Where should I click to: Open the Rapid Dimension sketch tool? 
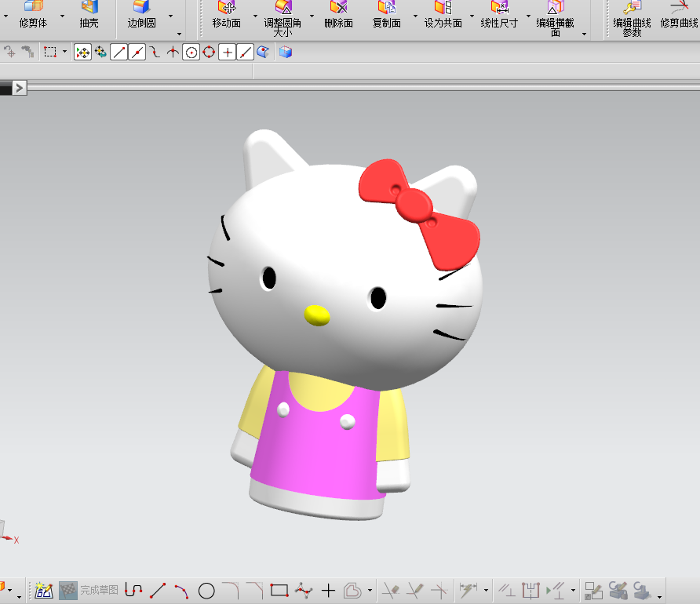tap(468, 591)
